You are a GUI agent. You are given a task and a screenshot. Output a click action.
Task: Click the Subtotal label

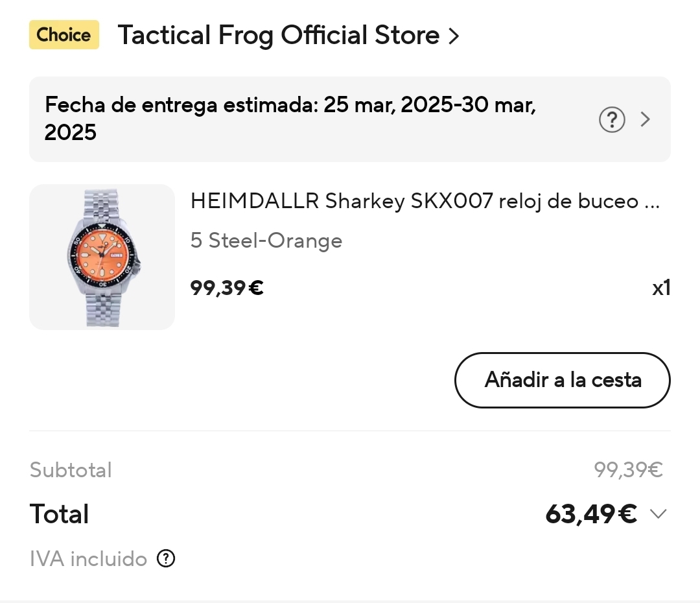click(71, 470)
